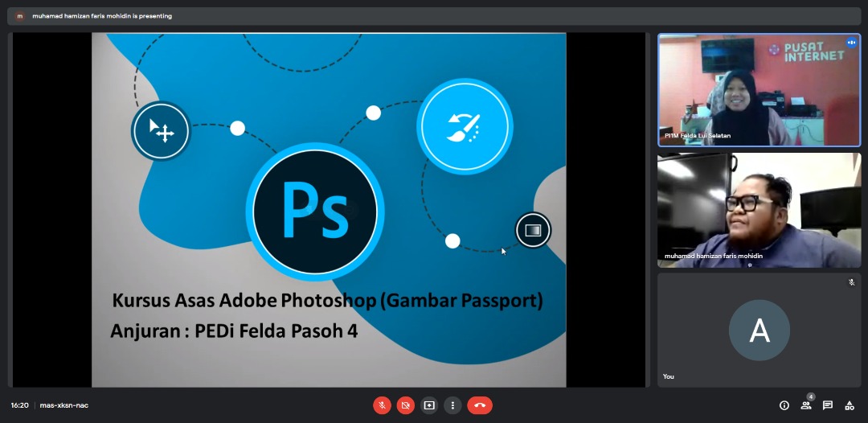Viewport: 868px width, 423px height.
Task: Click 'muhamad hamizan faris mohidin is presenting' text
Action: pyautogui.click(x=102, y=16)
